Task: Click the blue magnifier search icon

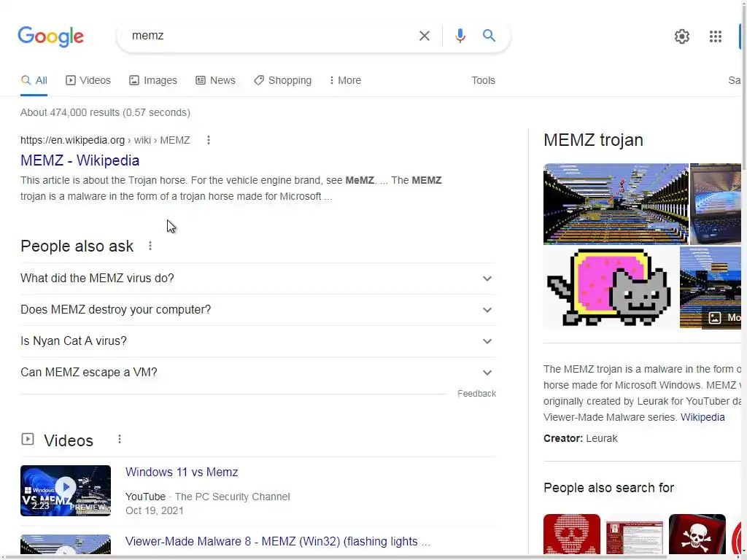Action: [489, 35]
